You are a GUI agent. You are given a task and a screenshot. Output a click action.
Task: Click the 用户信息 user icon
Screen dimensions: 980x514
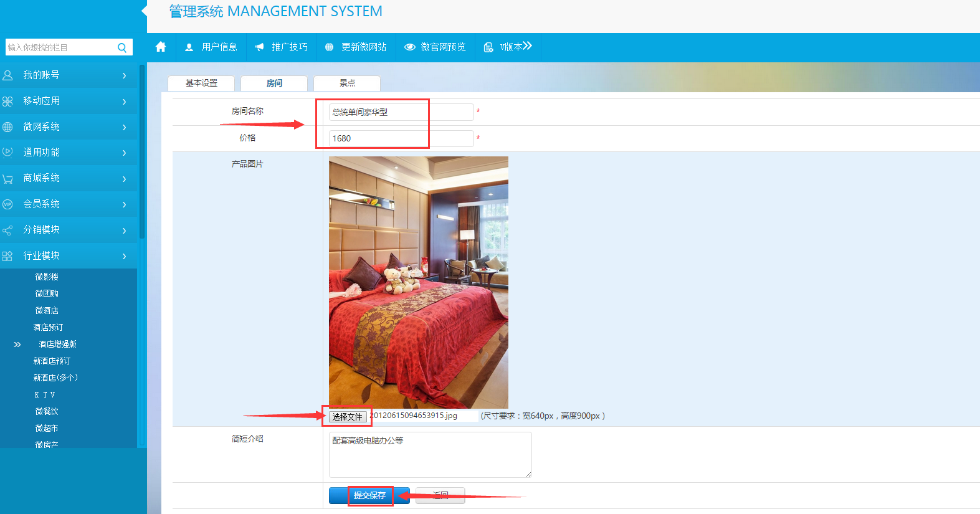pyautogui.click(x=189, y=47)
